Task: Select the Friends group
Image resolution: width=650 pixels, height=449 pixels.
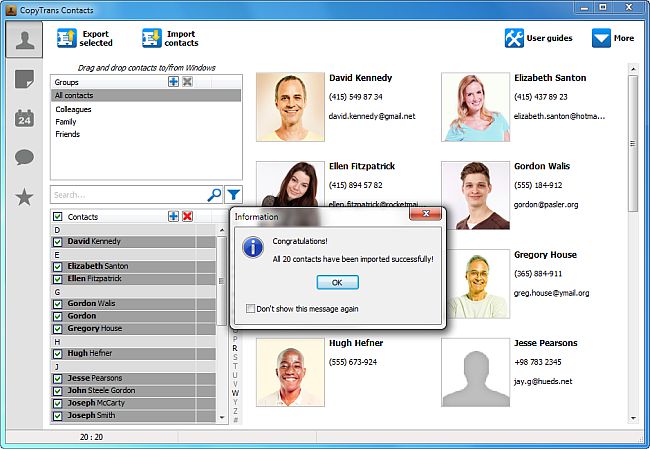Action: 68,134
